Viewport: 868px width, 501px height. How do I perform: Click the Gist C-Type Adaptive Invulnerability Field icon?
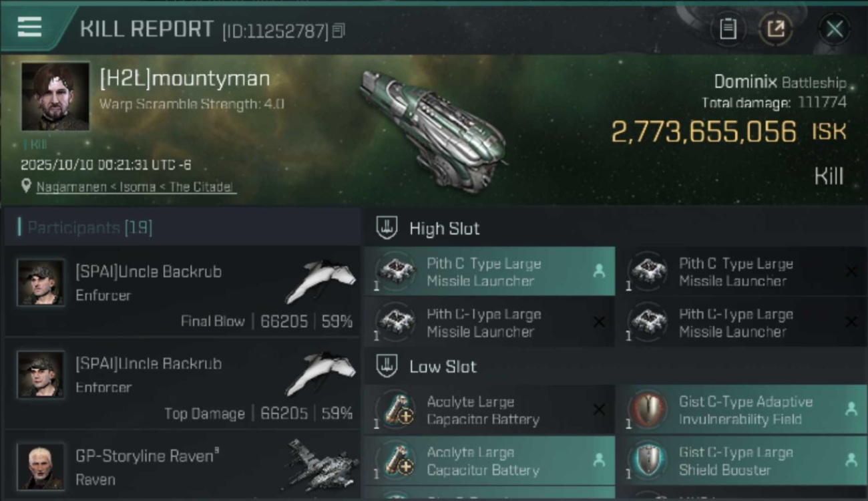648,409
